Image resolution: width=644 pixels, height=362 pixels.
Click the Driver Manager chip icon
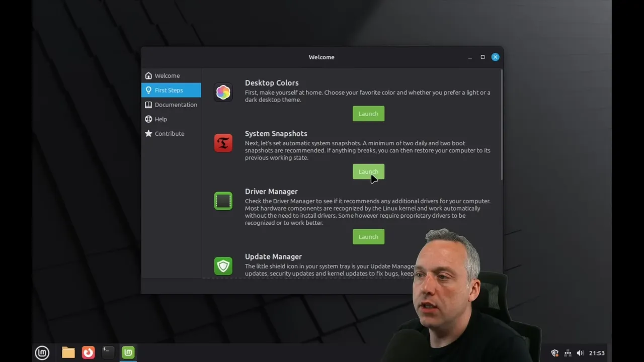223,201
